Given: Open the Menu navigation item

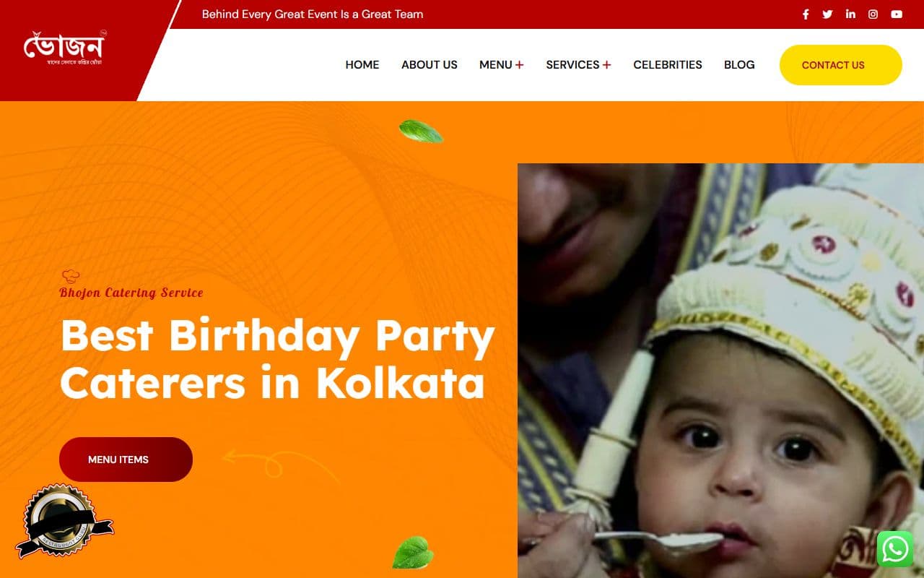Looking at the screenshot, I should coord(496,65).
